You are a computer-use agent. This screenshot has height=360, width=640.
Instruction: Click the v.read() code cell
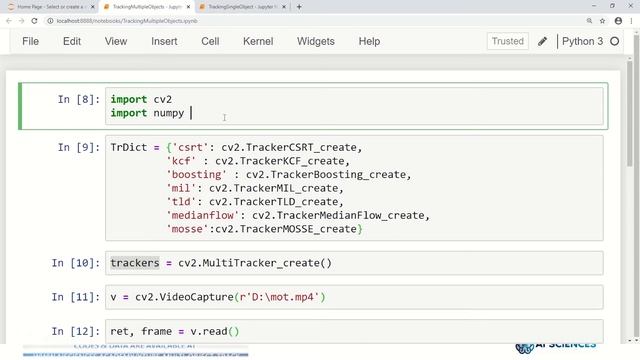tap(354, 331)
